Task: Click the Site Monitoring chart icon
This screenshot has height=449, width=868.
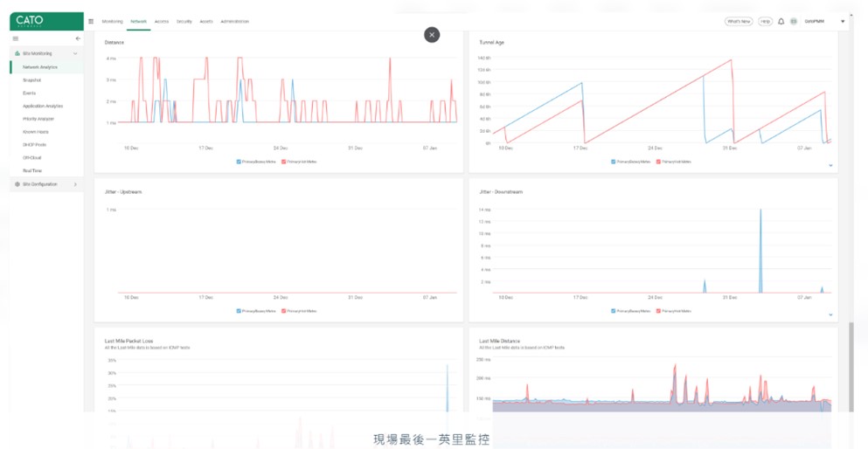Action: (17, 53)
